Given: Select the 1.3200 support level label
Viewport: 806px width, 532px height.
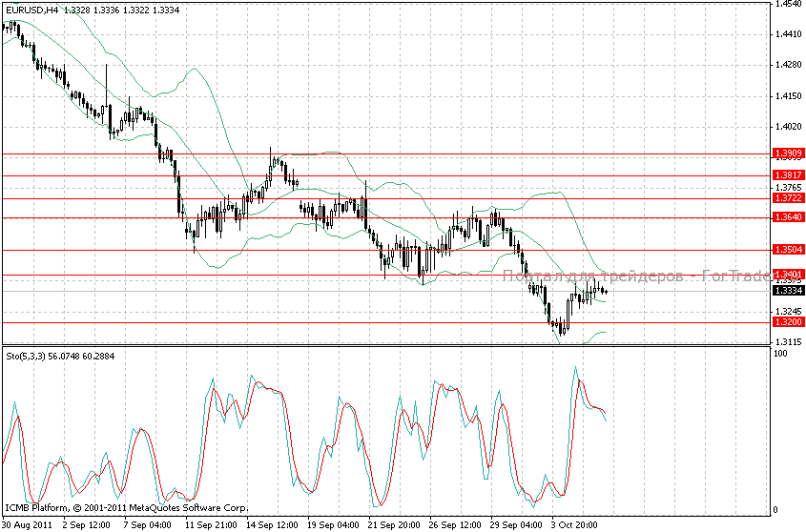Looking at the screenshot, I should [x=787, y=322].
